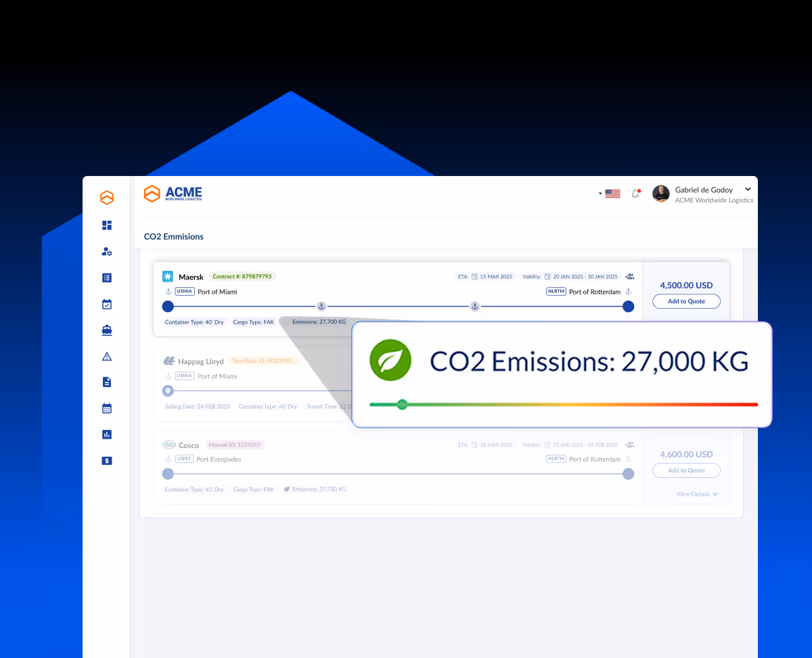Screen dimensions: 812x658
Task: Click Cosco Emissions: 27,750 KG tag
Action: (x=315, y=489)
